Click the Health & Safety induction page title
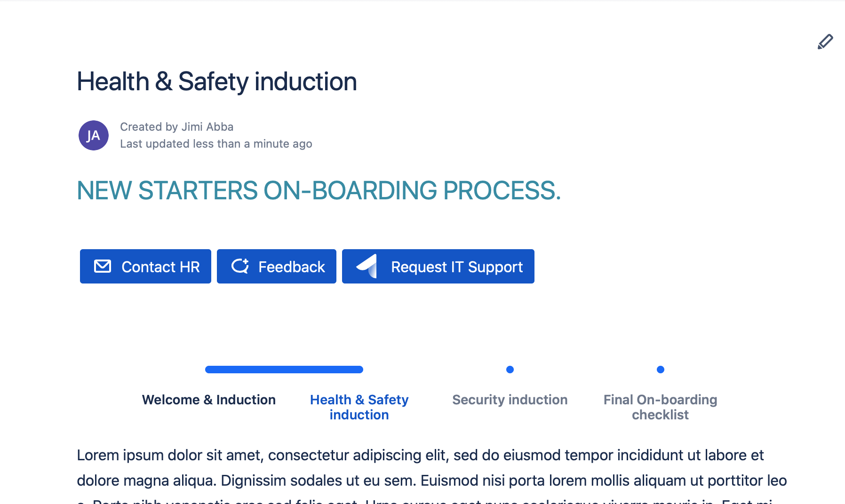The width and height of the screenshot is (845, 504). pyautogui.click(x=217, y=81)
